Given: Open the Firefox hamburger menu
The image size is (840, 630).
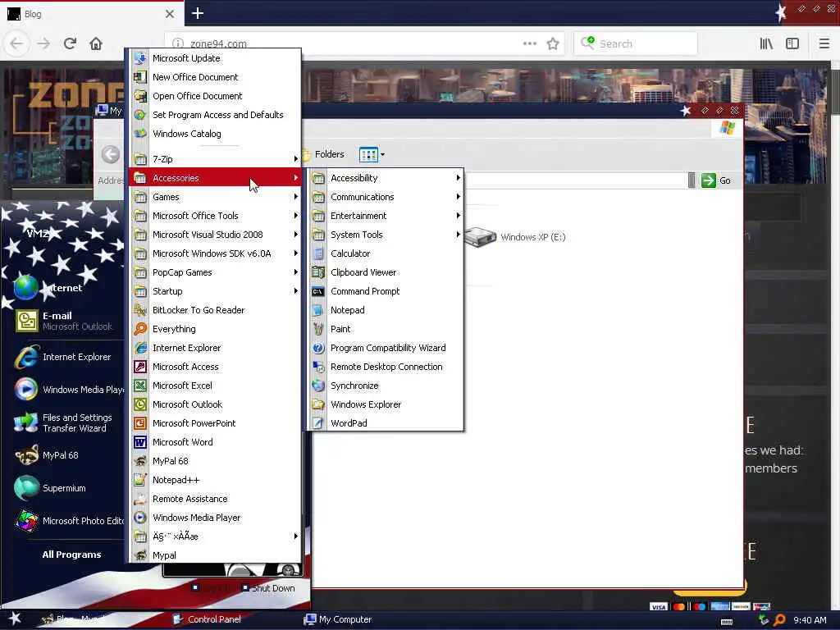Looking at the screenshot, I should coord(824,43).
